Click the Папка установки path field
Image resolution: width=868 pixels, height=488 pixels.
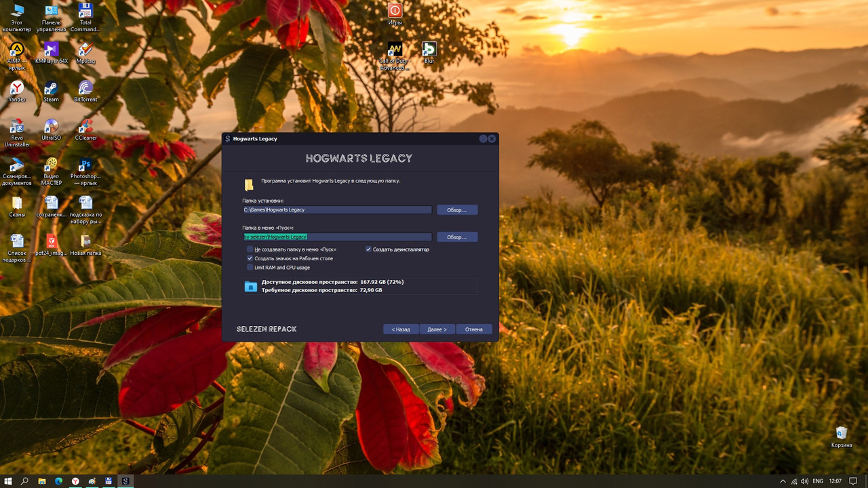tap(337, 210)
